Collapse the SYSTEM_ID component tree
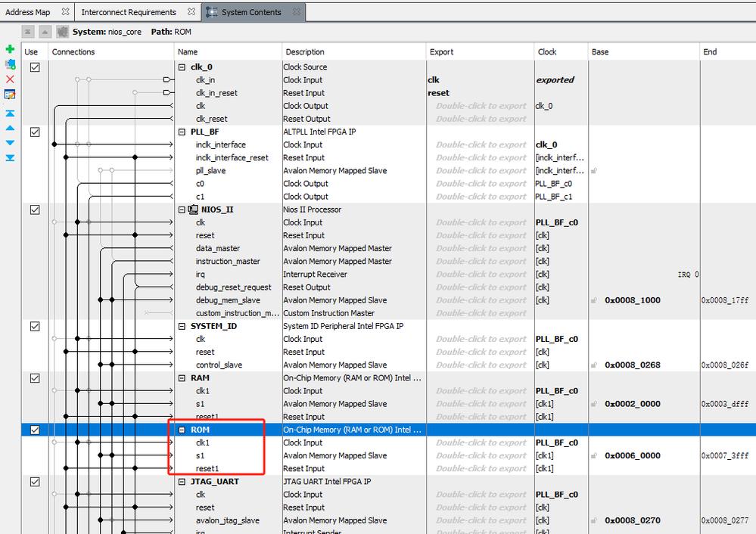756x534 pixels. point(182,326)
